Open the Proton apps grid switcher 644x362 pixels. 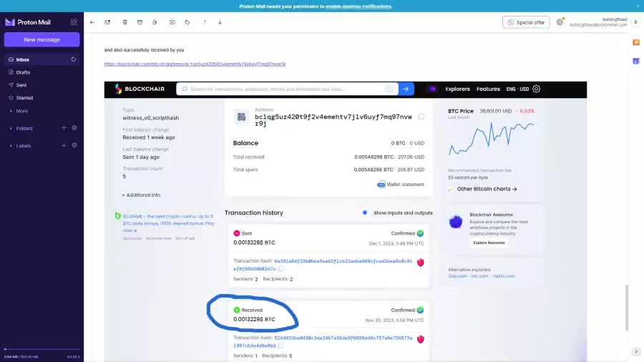pyautogui.click(x=74, y=22)
